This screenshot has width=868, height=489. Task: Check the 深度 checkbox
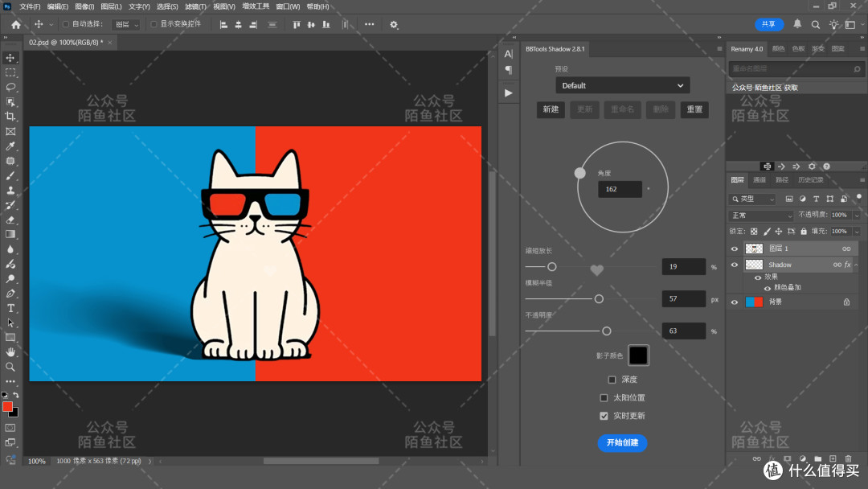tap(612, 380)
